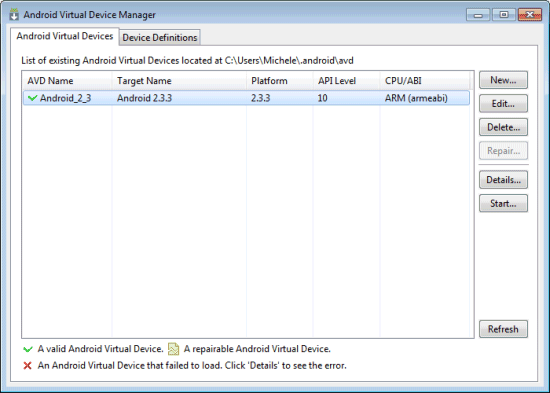Click the disabled Repair... button
Screen dimensions: 550x393
point(503,151)
